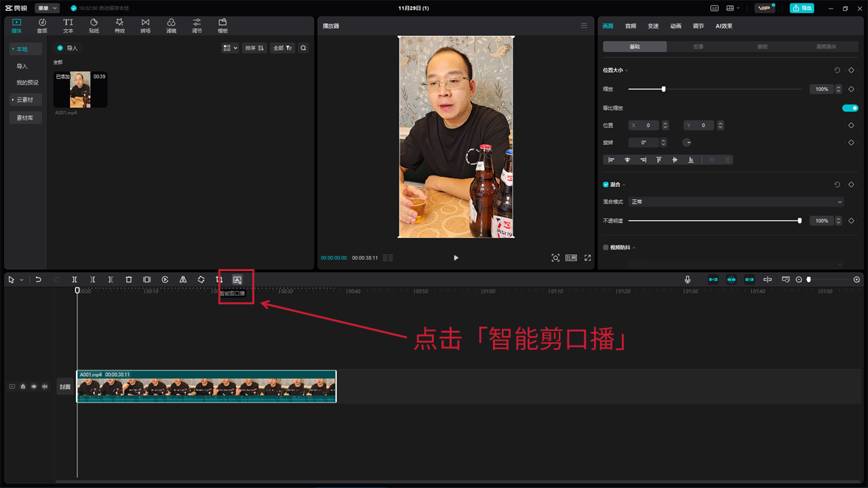Screen dimensions: 868x488
Task: Delete the selected clip with trash icon
Action: point(129,279)
